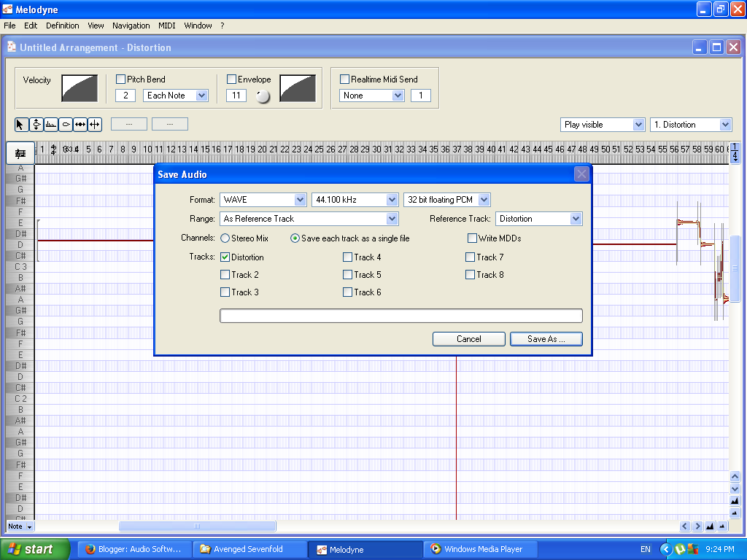Click the Save As ... button
Viewport: 747px width, 560px height.
[x=546, y=339]
